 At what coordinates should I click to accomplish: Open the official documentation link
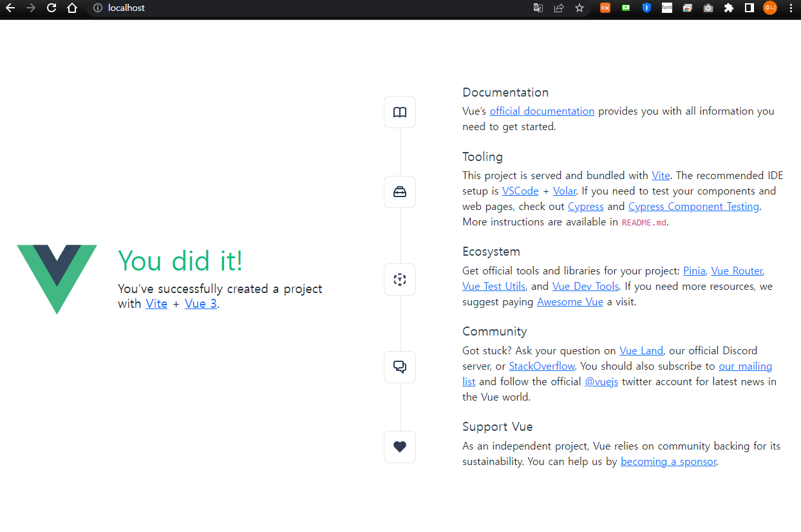point(542,111)
